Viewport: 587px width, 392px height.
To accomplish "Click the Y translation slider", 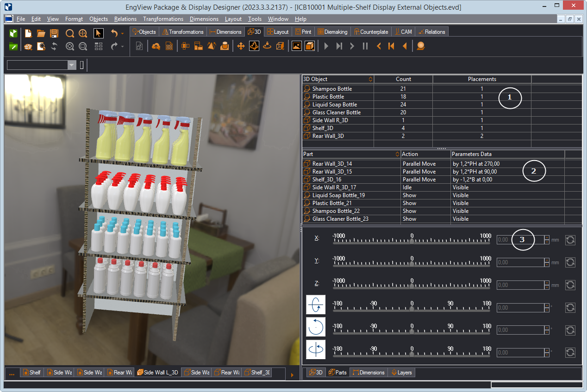I will 412,263.
